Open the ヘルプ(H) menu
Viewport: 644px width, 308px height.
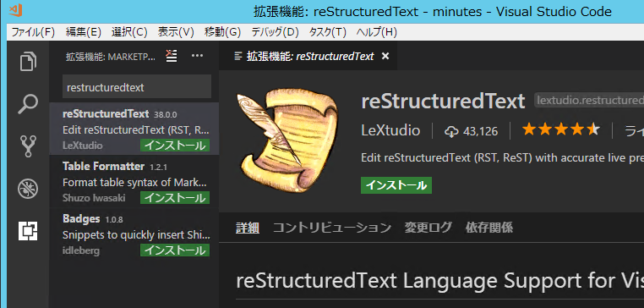pyautogui.click(x=377, y=32)
